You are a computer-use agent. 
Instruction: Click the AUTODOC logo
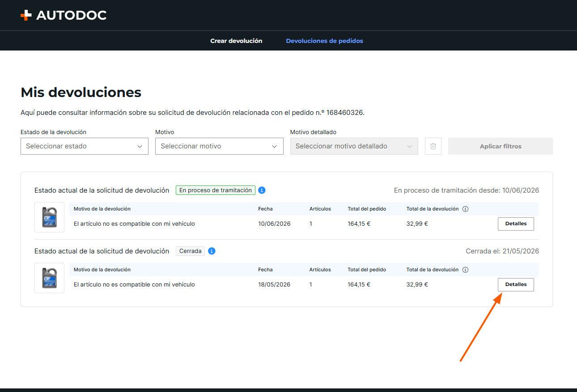click(64, 15)
